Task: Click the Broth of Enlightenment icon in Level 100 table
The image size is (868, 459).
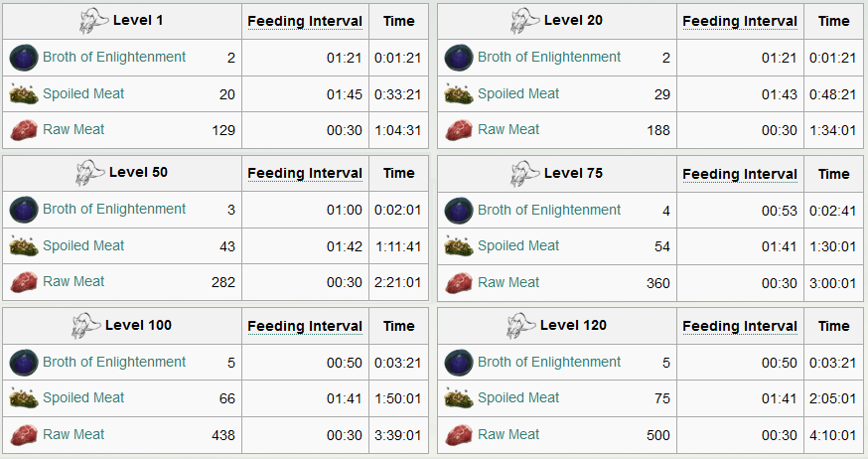Action: point(24,362)
